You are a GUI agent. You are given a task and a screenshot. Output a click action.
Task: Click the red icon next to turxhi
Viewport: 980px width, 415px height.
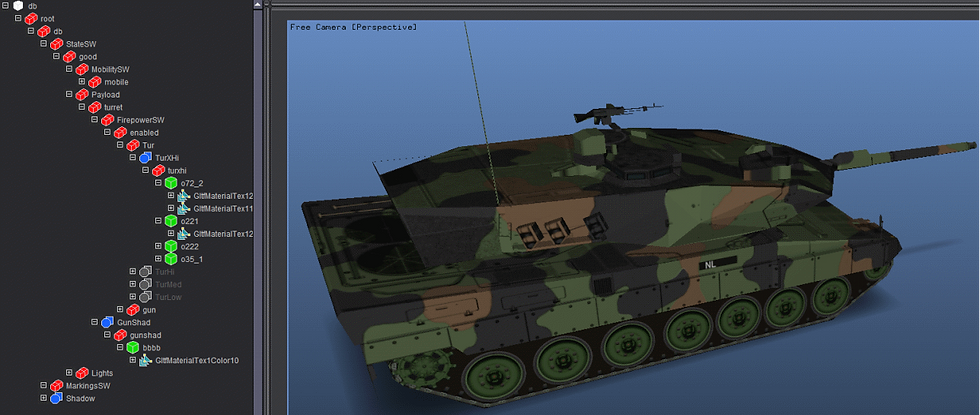[158, 170]
